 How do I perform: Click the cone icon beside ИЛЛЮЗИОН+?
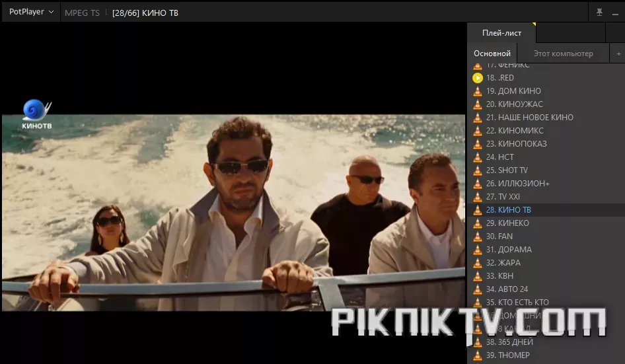[478, 184]
